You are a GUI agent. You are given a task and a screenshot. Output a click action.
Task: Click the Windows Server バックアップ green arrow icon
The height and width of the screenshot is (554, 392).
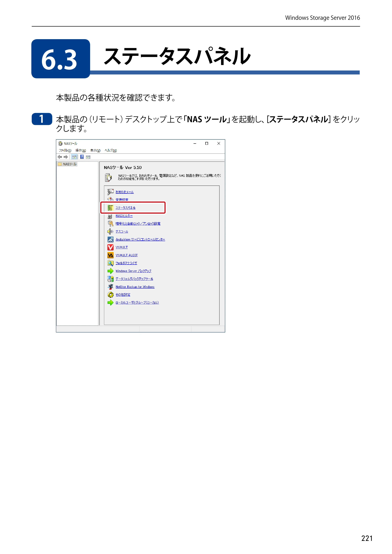click(110, 271)
